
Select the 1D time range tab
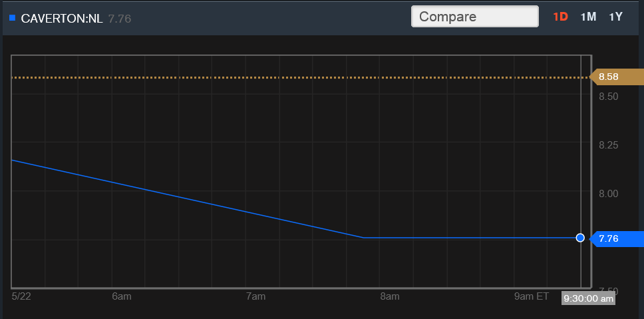pos(560,17)
